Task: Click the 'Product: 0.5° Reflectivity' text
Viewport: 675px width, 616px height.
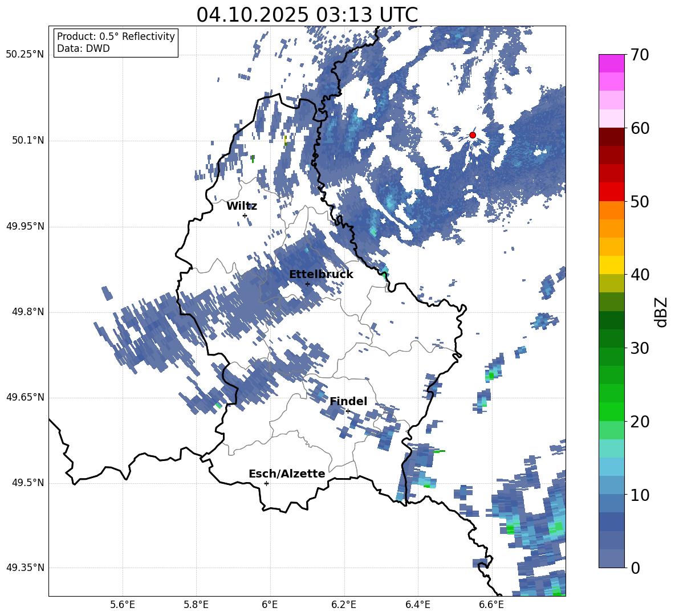Action: 116,36
